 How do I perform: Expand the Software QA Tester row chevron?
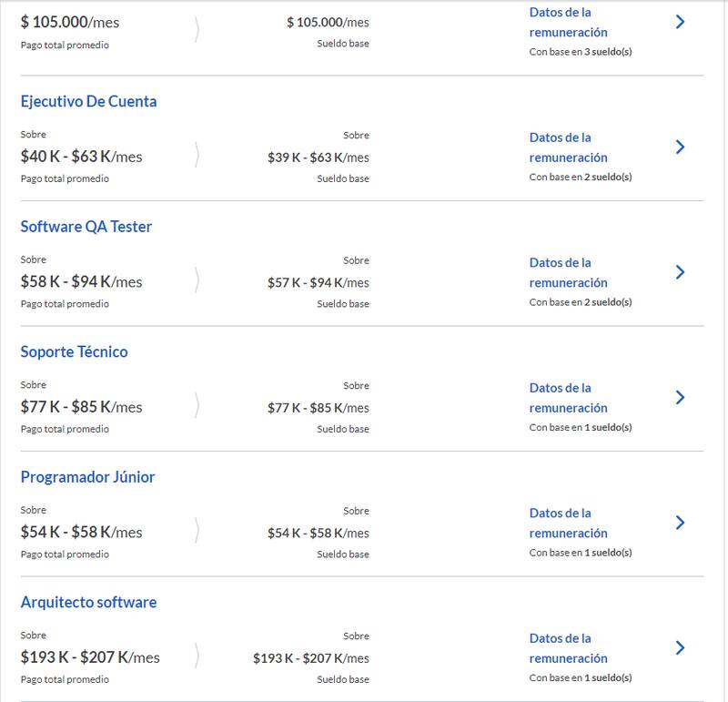coord(680,272)
